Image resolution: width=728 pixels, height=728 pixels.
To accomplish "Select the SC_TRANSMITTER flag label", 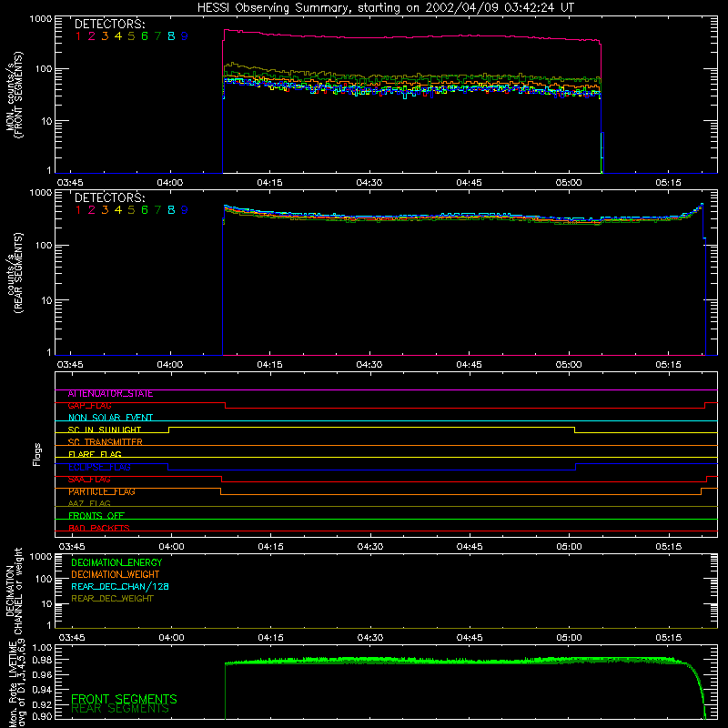I will pyautogui.click(x=105, y=442).
